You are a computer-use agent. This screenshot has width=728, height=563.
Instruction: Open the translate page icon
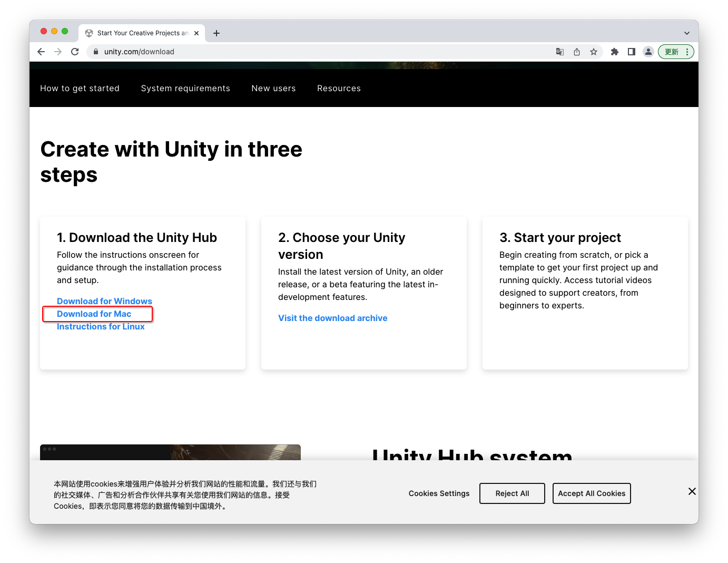[560, 52]
